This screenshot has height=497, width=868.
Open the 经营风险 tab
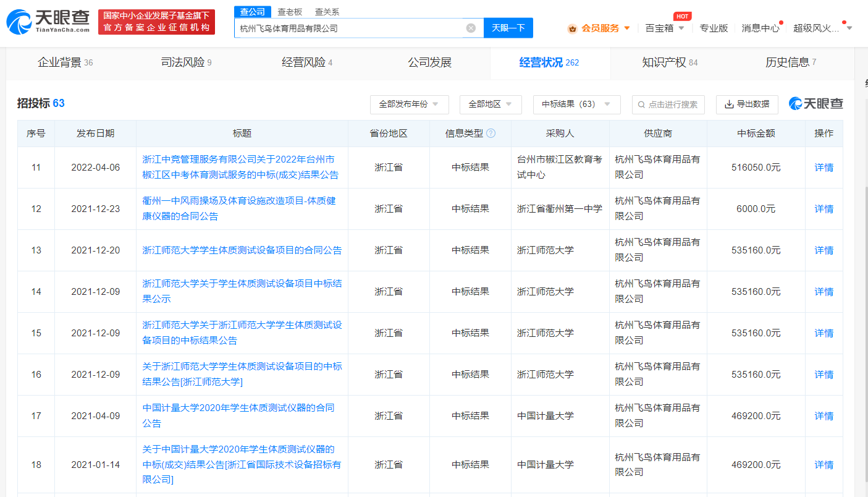point(307,62)
